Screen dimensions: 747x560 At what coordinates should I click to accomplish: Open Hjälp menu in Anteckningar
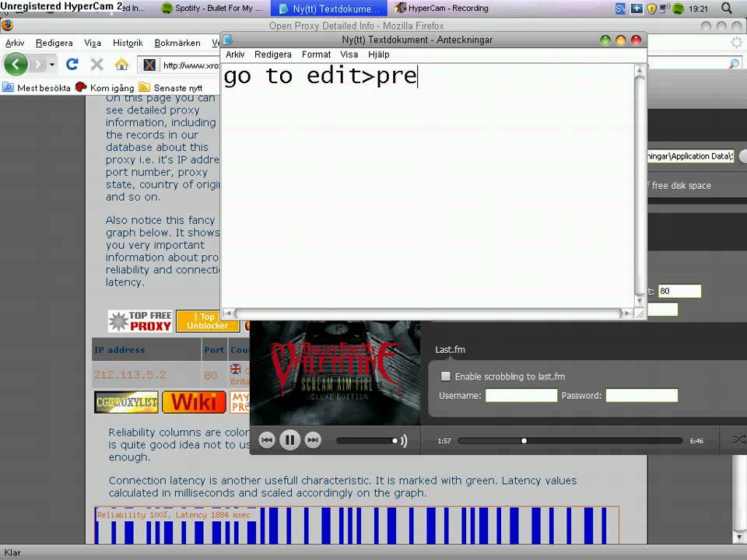coord(379,54)
